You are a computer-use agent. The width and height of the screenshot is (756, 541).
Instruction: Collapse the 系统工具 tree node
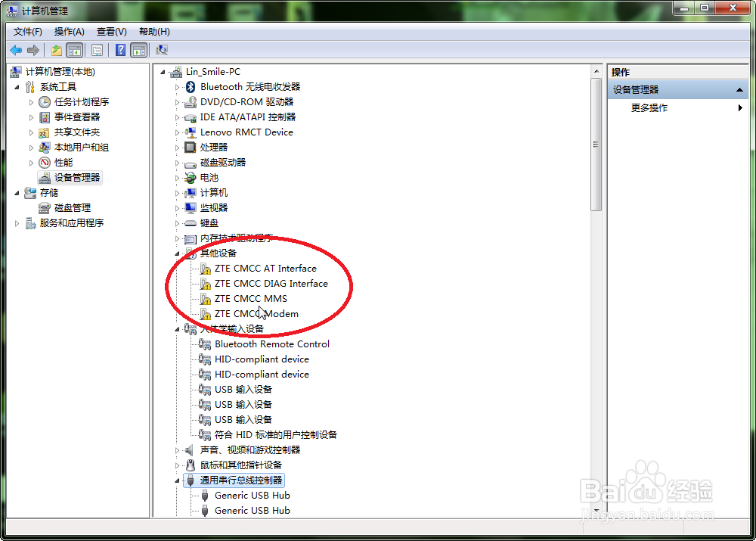17,87
